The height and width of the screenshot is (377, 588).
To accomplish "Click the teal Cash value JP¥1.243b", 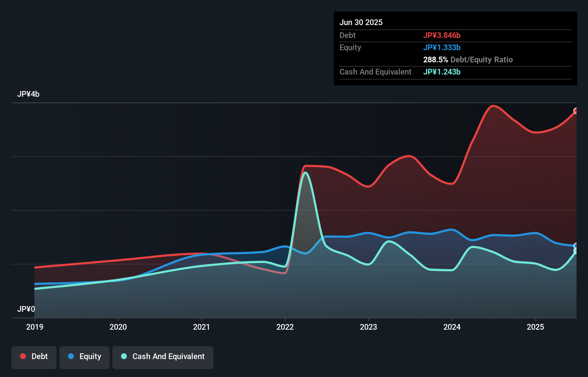I will (442, 72).
